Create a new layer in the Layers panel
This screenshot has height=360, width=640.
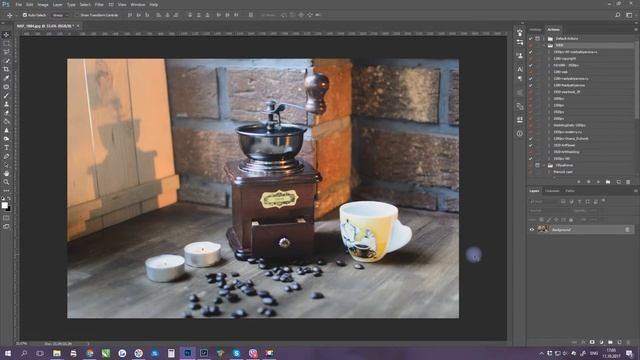(x=620, y=342)
